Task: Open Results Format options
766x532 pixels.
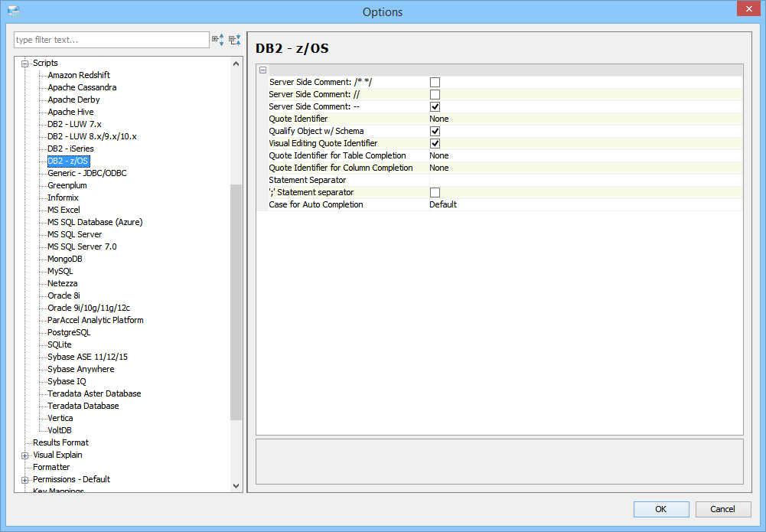Action: point(60,442)
